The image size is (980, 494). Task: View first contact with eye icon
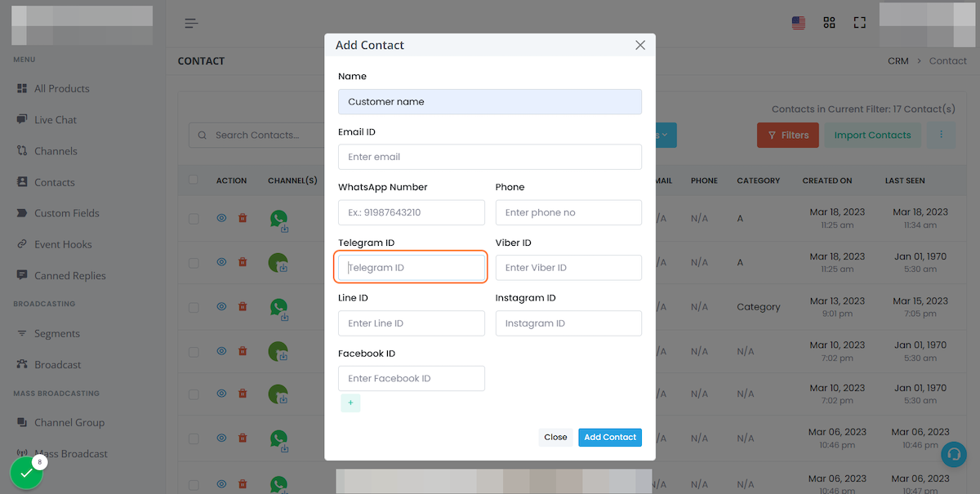221,218
